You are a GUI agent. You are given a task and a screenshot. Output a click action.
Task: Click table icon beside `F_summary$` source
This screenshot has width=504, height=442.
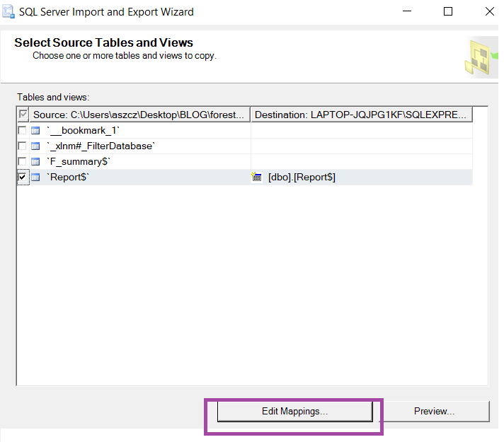pyautogui.click(x=35, y=161)
